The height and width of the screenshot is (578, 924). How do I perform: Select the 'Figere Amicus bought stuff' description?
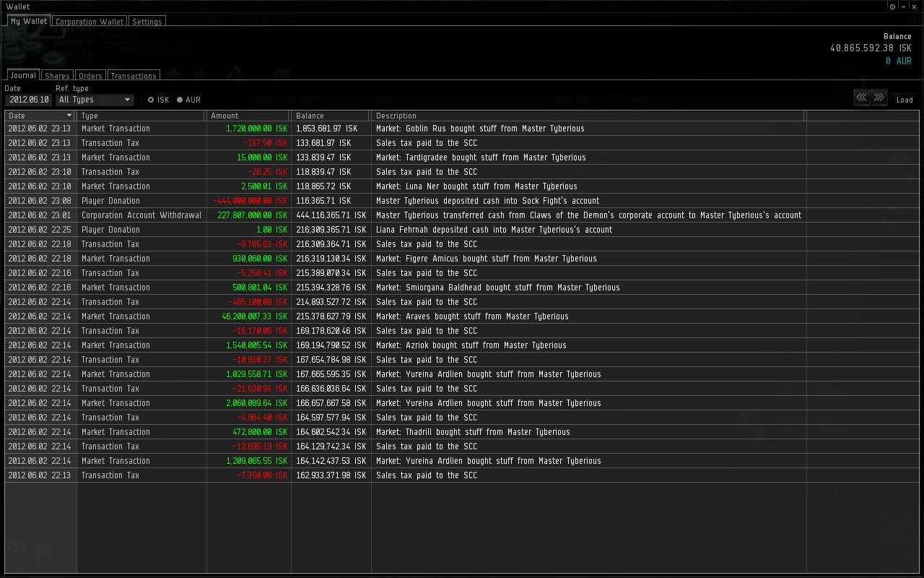[487, 259]
